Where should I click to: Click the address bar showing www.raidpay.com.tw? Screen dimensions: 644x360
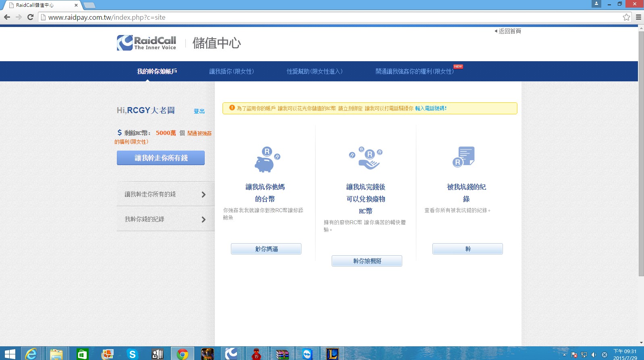tap(322, 17)
